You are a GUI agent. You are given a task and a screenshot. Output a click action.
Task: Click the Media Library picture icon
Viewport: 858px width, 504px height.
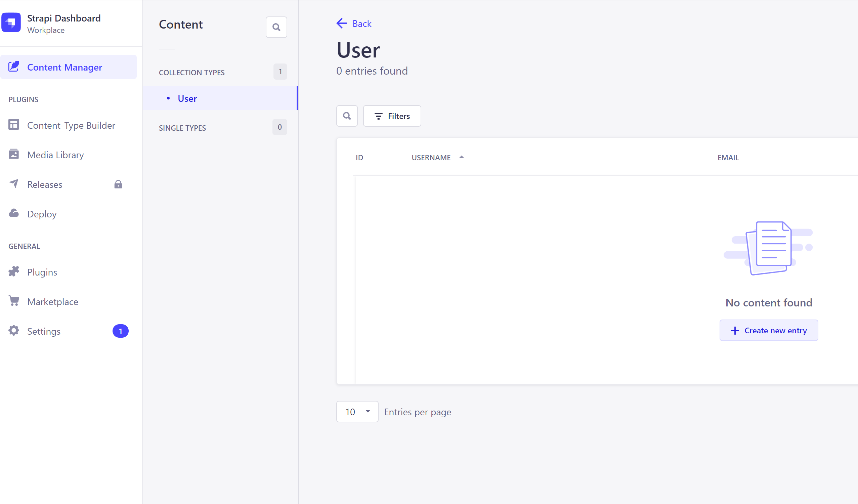[x=14, y=154]
